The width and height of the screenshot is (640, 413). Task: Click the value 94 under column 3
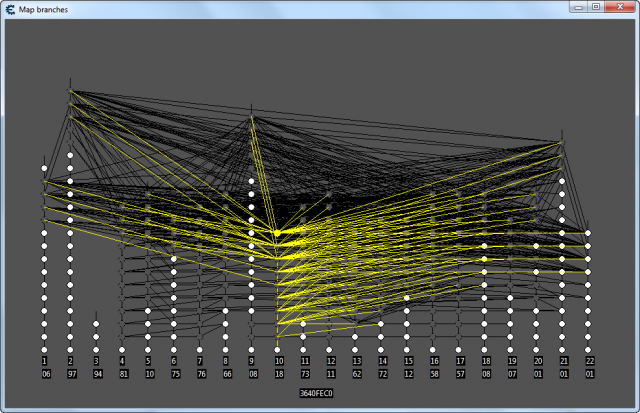coord(96,373)
